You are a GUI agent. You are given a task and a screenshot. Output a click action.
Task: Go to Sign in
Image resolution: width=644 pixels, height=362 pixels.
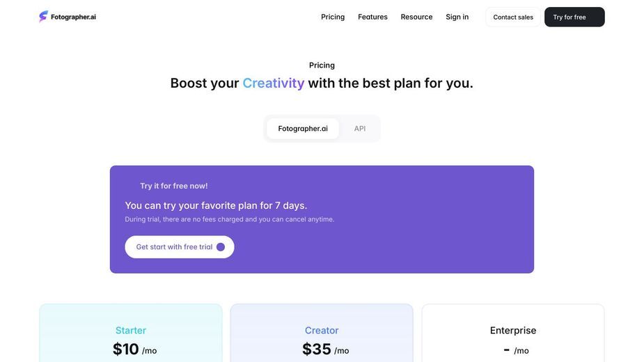click(x=457, y=17)
